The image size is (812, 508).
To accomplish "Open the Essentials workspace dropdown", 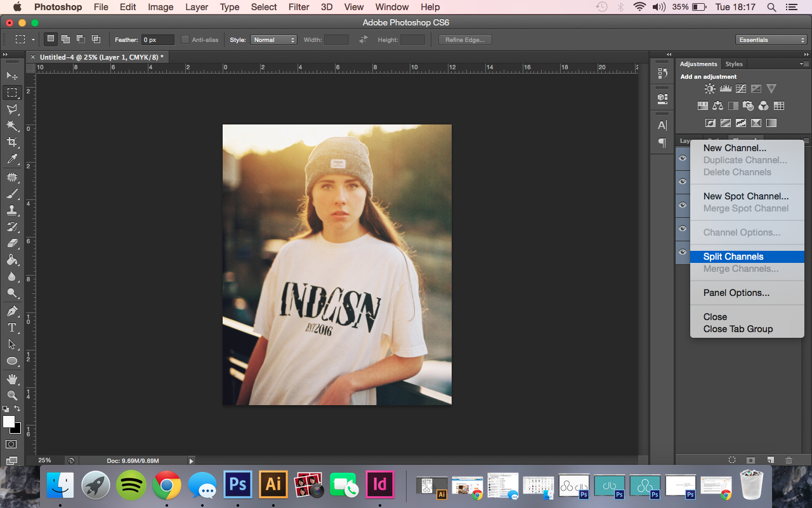I will 771,39.
